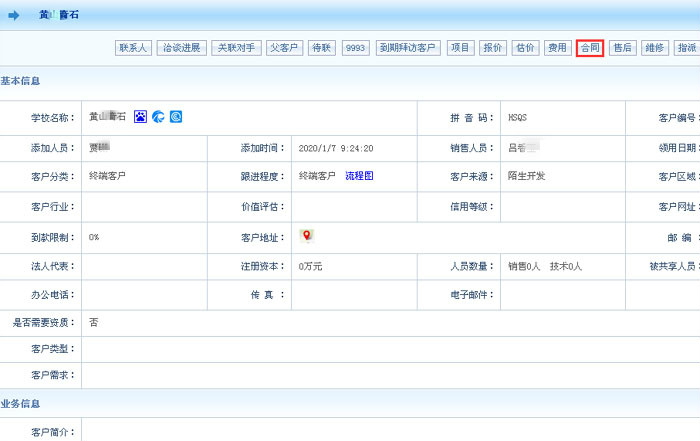This screenshot has width=700, height=441.
Task: Click the 9993 button
Action: point(355,48)
